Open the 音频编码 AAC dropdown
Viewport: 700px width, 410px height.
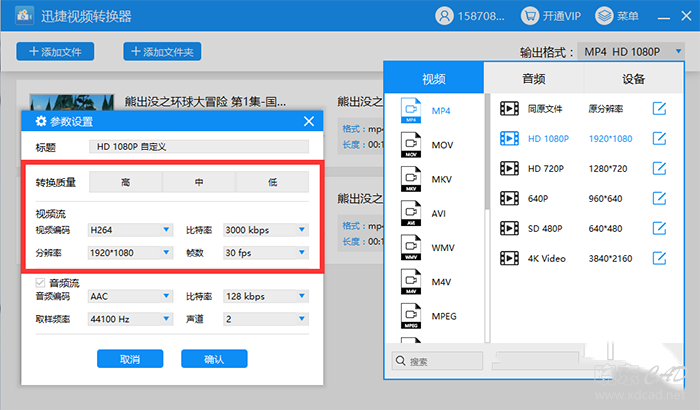(x=130, y=296)
